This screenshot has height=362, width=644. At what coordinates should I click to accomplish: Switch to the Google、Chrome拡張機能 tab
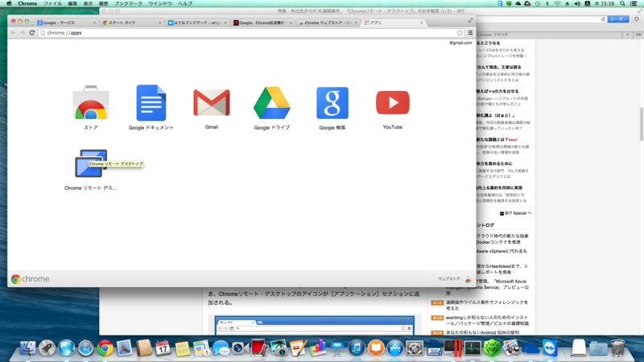(x=263, y=23)
